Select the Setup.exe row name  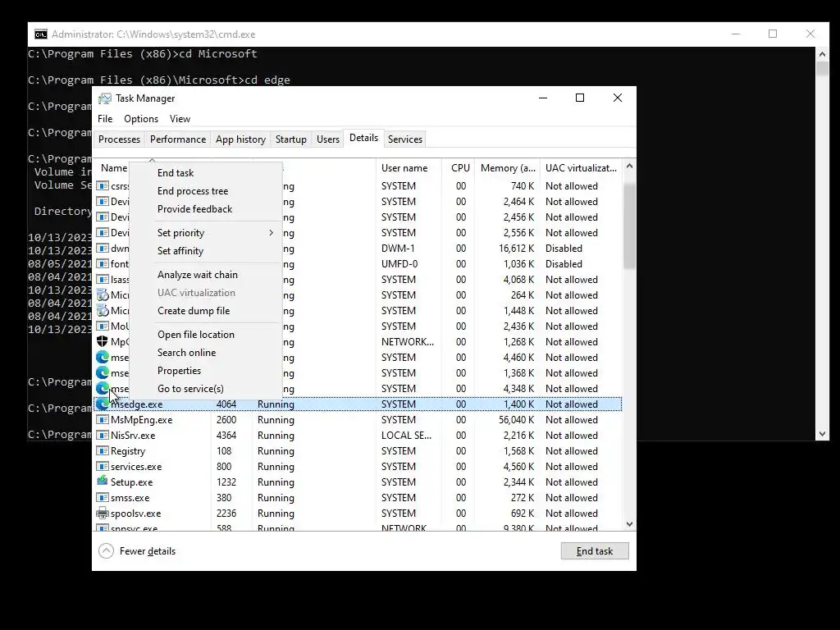tap(131, 482)
